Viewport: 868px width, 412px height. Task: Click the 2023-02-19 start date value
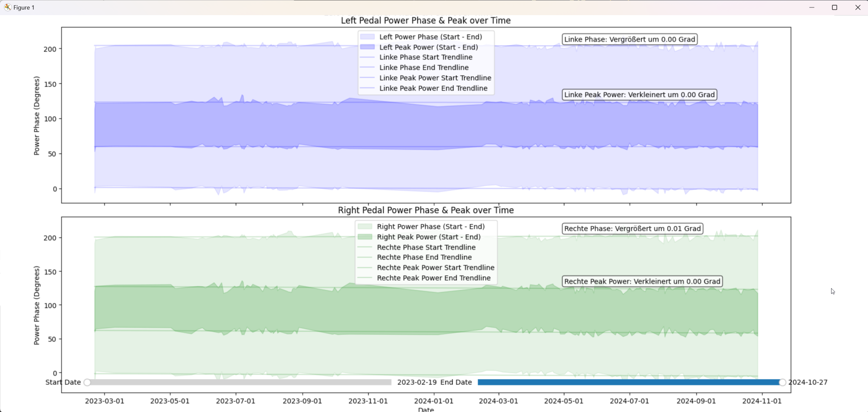417,383
